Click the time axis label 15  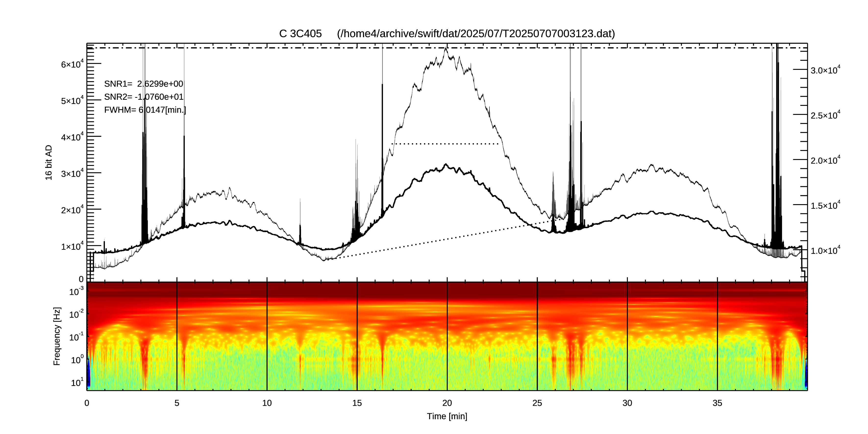coord(357,403)
